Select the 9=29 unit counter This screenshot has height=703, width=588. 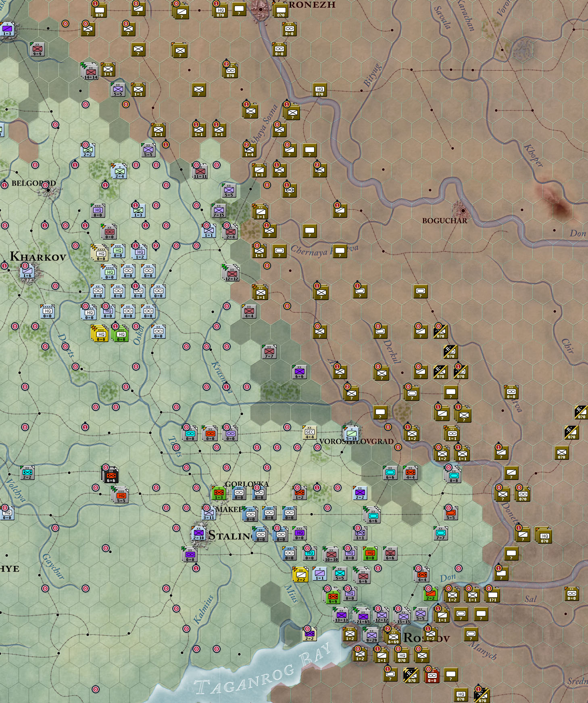coord(371,635)
